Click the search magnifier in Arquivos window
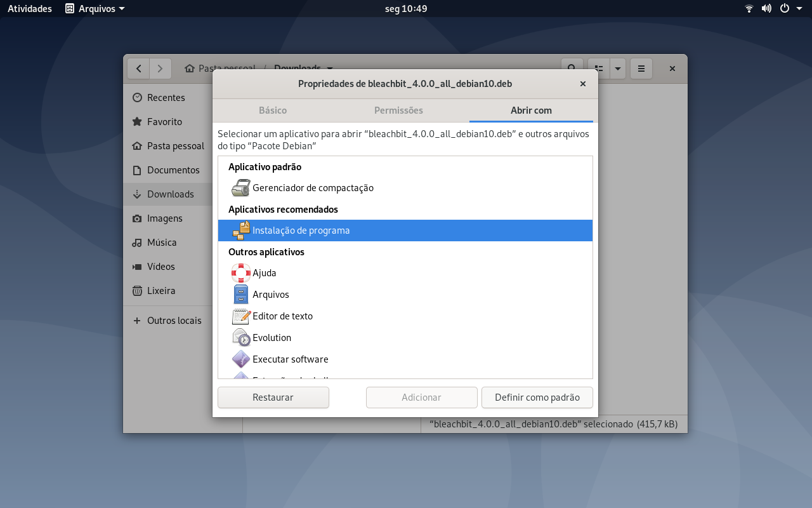Viewport: 812px width, 508px height. pyautogui.click(x=572, y=69)
